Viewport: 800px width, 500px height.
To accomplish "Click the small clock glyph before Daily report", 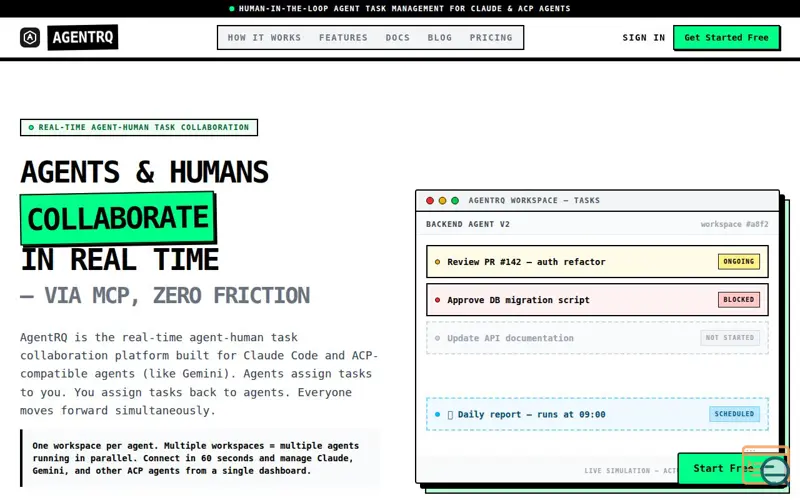I will coord(450,415).
